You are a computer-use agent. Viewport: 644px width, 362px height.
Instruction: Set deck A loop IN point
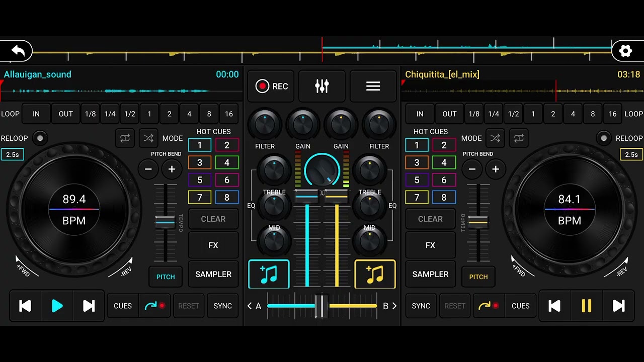pyautogui.click(x=36, y=114)
